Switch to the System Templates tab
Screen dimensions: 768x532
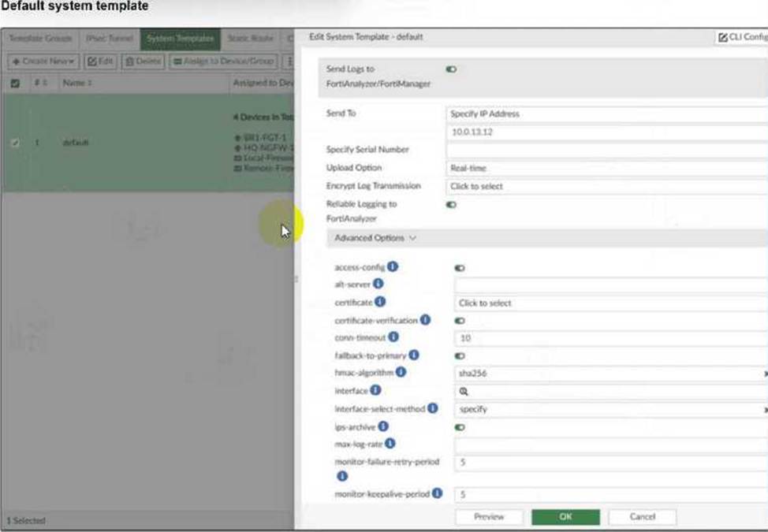(178, 38)
